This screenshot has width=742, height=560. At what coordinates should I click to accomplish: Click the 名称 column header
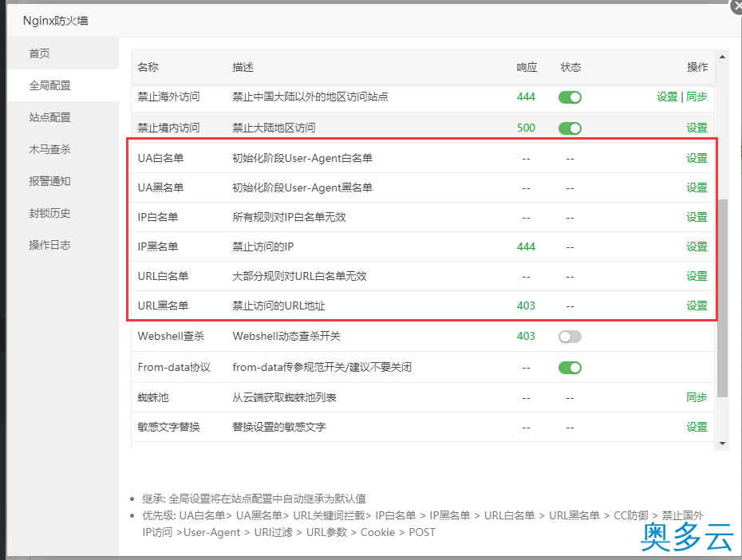pyautogui.click(x=148, y=67)
